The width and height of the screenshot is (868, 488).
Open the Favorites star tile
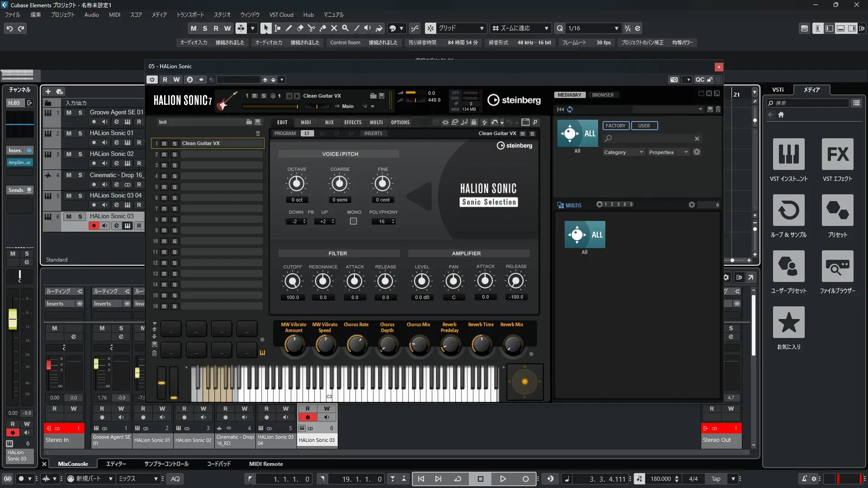coord(788,323)
